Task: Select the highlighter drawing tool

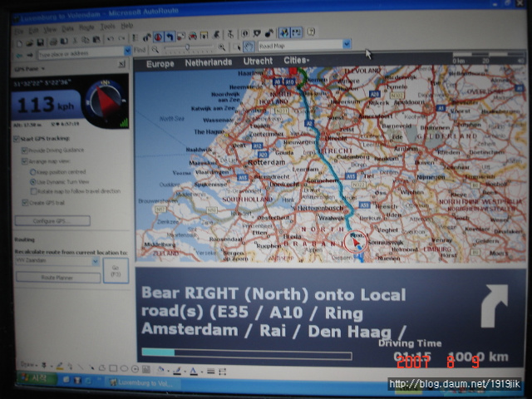Action: click(x=60, y=366)
